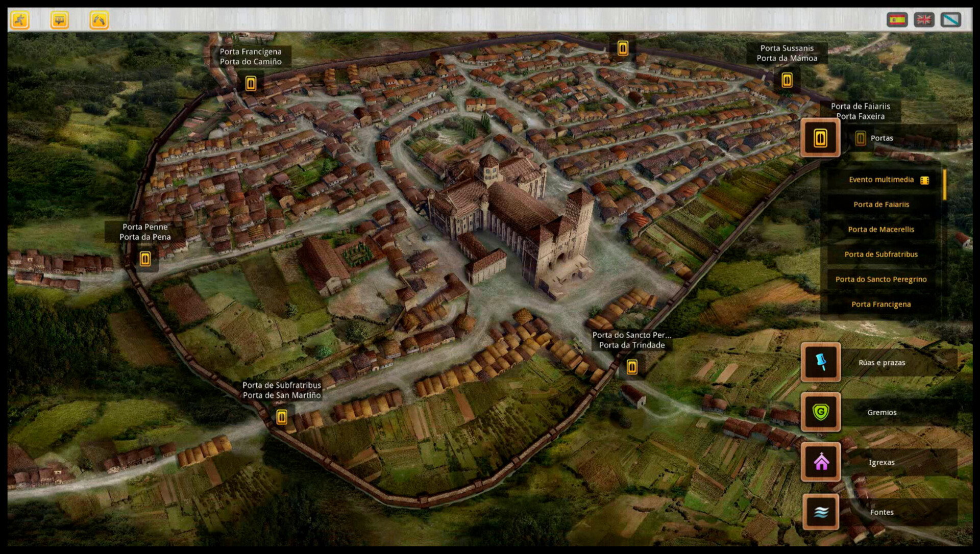
Task: Click Porta Francigena in the list
Action: tap(881, 305)
